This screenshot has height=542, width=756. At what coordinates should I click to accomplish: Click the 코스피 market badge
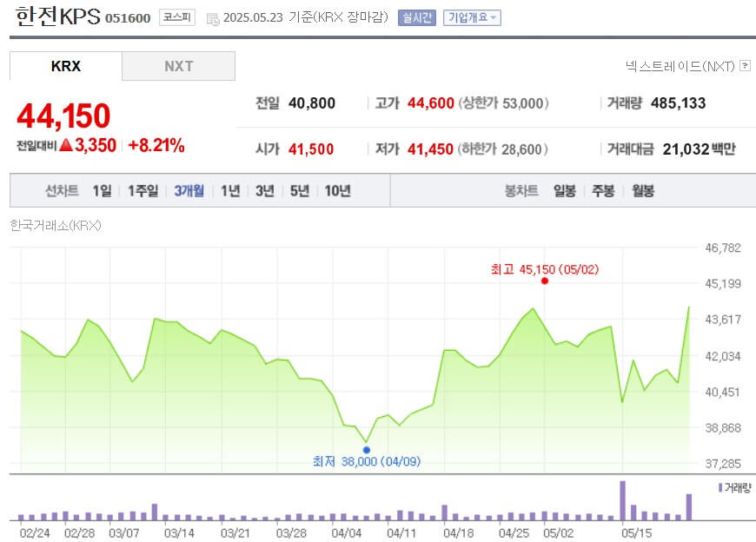[x=177, y=17]
